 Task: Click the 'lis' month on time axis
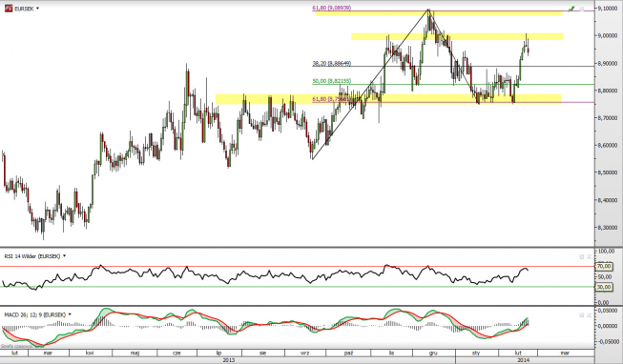tap(391, 353)
